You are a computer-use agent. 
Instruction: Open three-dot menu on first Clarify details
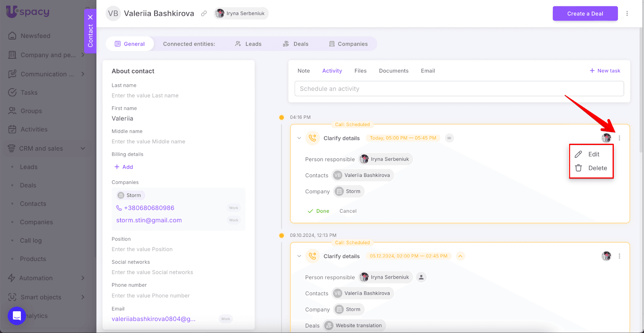coord(619,138)
